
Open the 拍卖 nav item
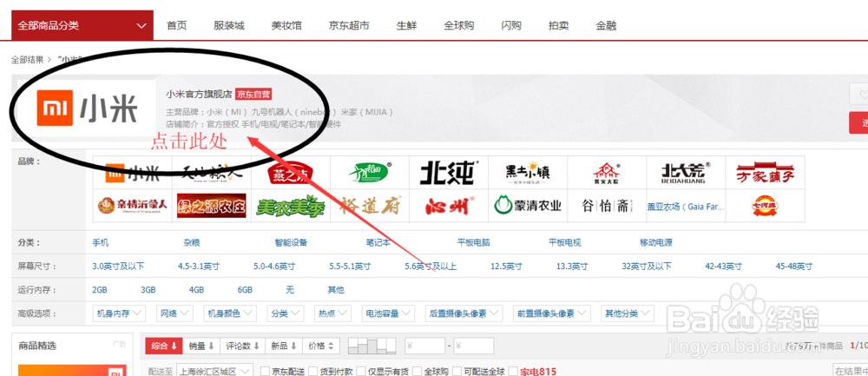pos(558,25)
